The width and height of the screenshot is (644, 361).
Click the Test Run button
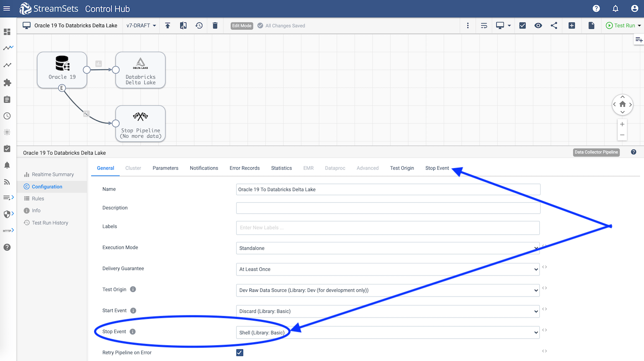coord(620,26)
